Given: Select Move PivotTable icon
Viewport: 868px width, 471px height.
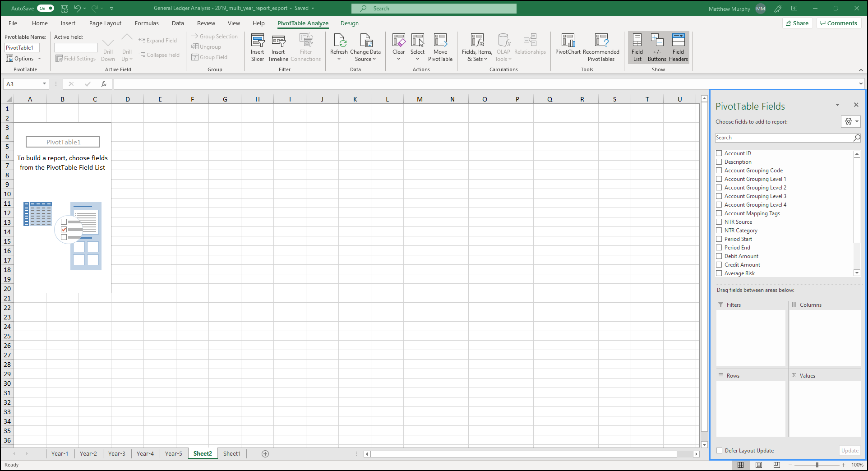Looking at the screenshot, I should coord(440,47).
